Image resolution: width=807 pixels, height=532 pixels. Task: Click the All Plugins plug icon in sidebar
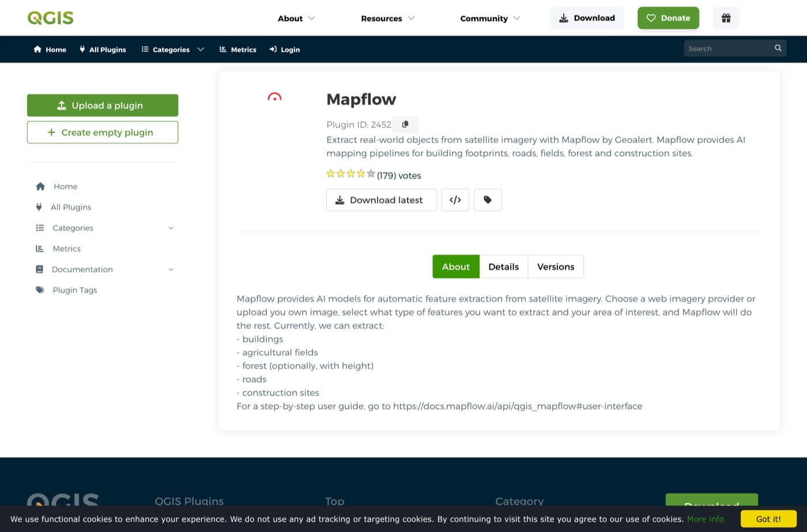click(x=39, y=207)
